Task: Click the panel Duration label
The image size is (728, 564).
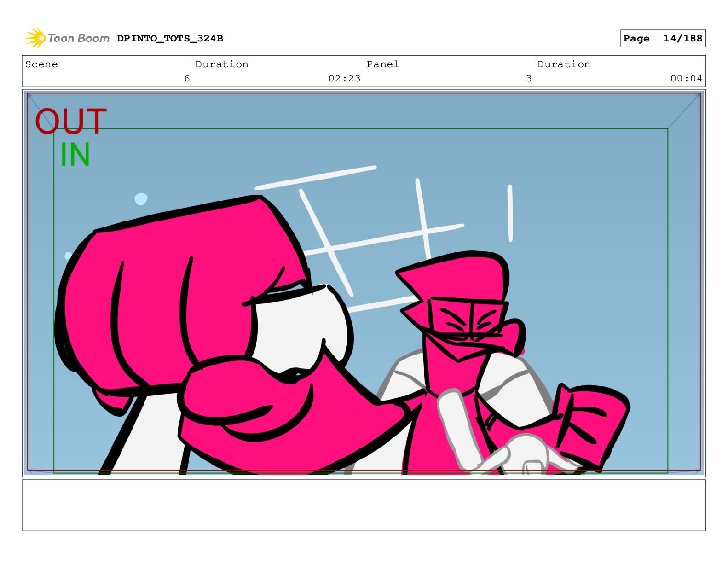Action: tap(564, 64)
